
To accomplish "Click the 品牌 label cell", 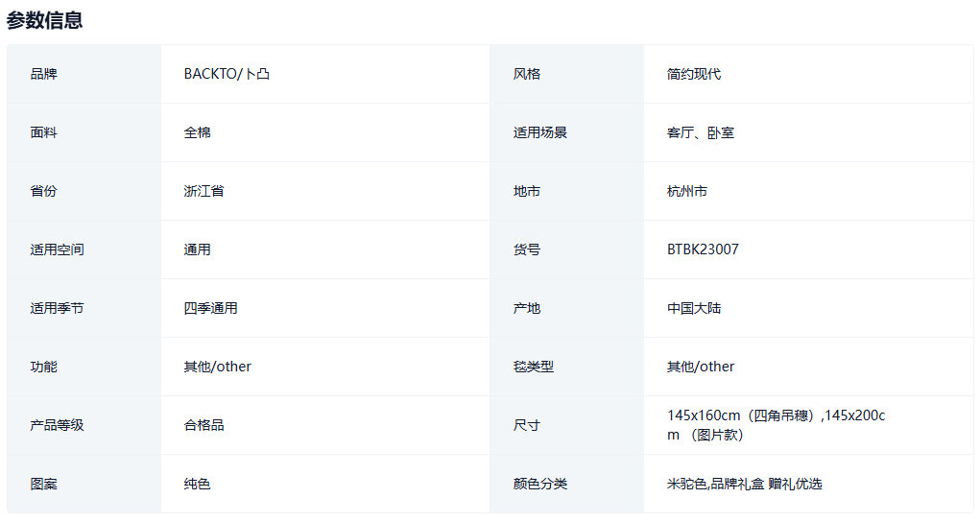I will pos(44,74).
